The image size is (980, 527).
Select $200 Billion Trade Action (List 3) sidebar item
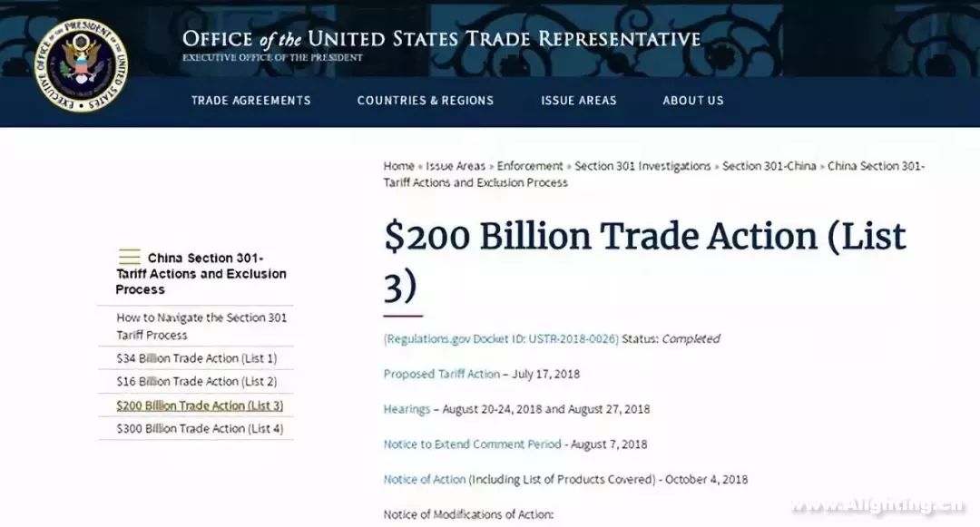point(200,405)
